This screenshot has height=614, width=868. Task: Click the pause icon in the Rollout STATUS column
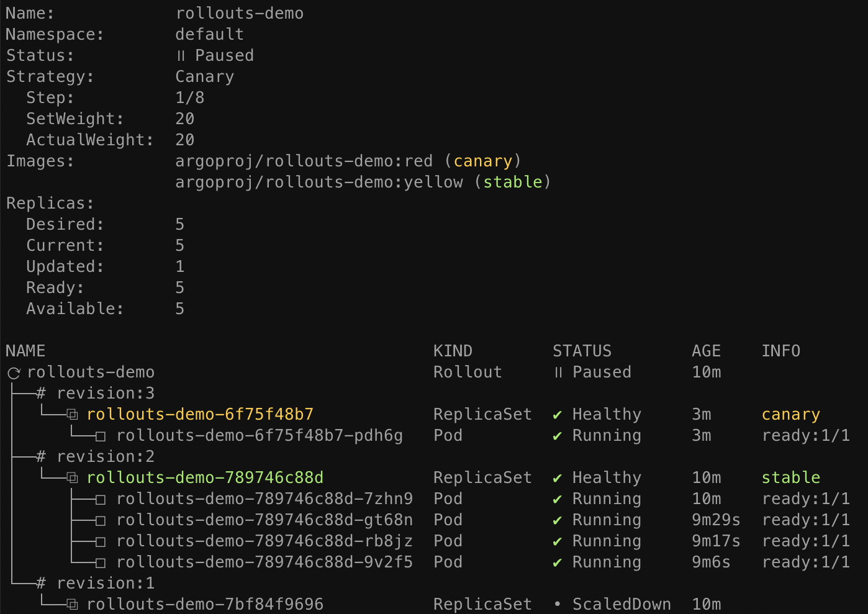point(558,372)
